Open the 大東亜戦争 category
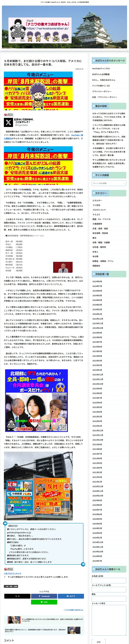129x644 pixels. click(x=97, y=224)
